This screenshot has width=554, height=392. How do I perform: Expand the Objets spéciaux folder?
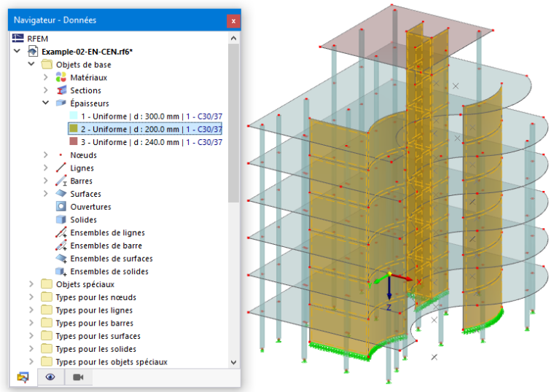tap(31, 284)
